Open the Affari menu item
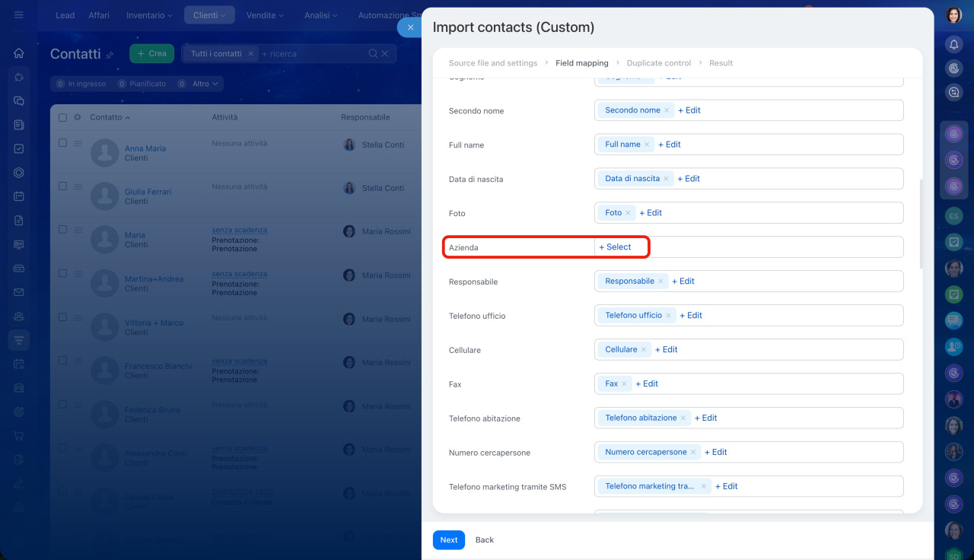The width and height of the screenshot is (974, 560). pos(99,15)
